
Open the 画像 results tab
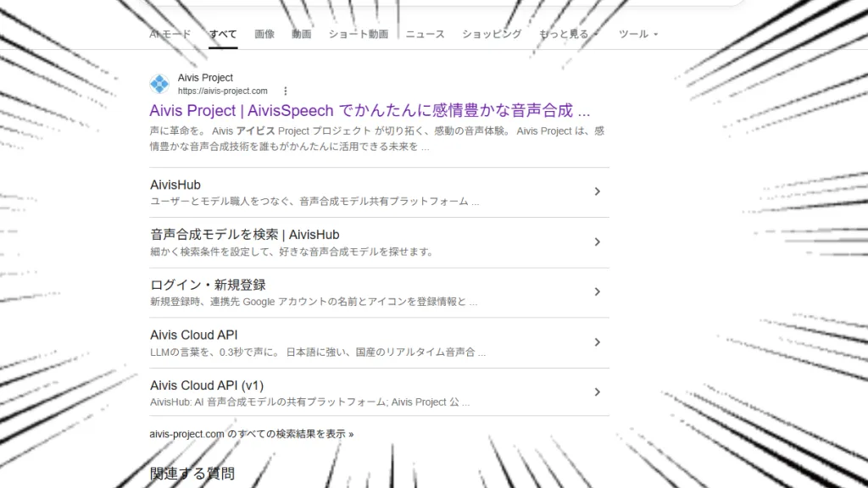pyautogui.click(x=264, y=34)
